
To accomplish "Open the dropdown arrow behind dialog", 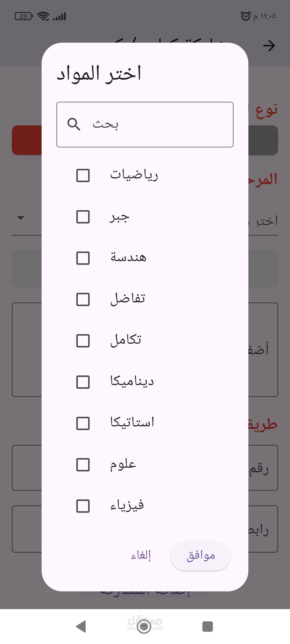I will click(21, 218).
